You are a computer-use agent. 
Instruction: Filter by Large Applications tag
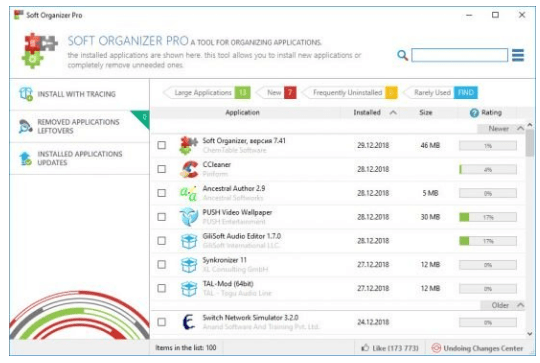207,93
